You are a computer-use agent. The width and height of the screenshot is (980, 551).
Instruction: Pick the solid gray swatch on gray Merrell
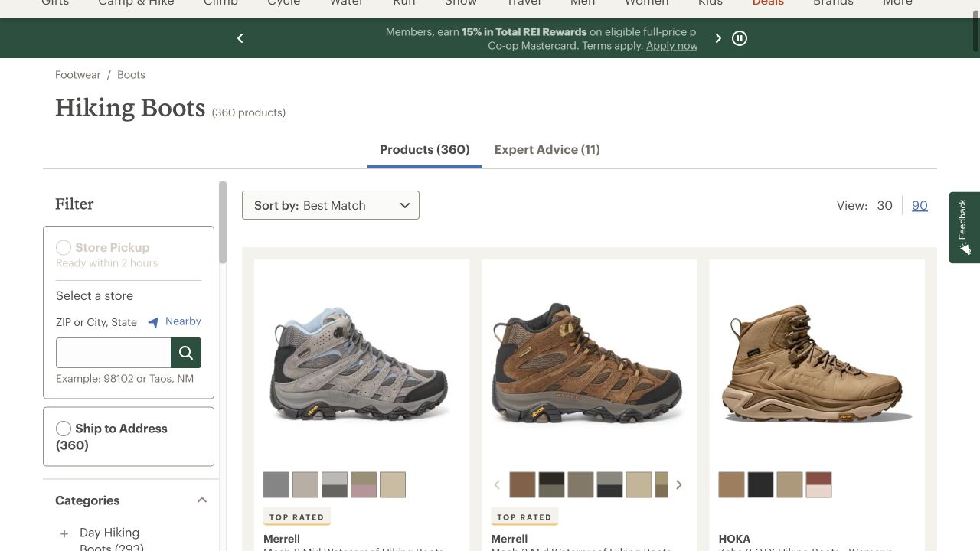point(276,484)
